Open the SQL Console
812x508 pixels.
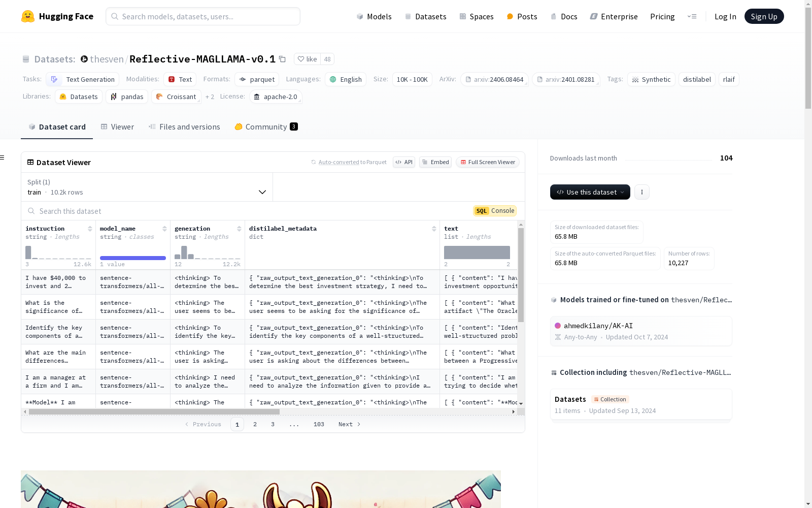pyautogui.click(x=495, y=211)
